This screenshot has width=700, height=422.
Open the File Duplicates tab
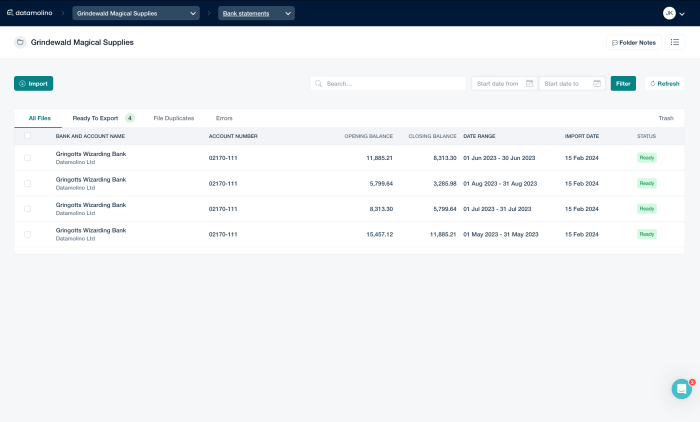coord(174,118)
